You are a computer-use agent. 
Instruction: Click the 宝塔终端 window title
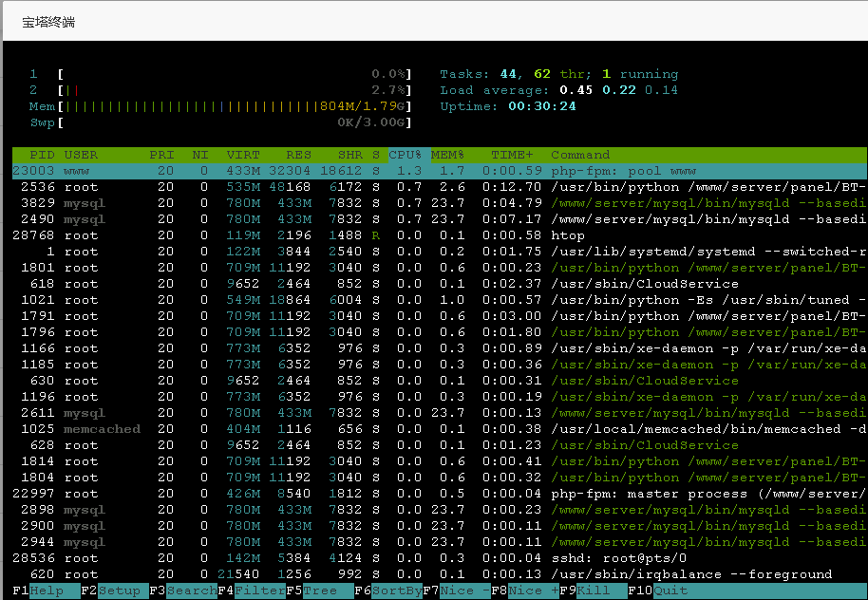(x=48, y=22)
